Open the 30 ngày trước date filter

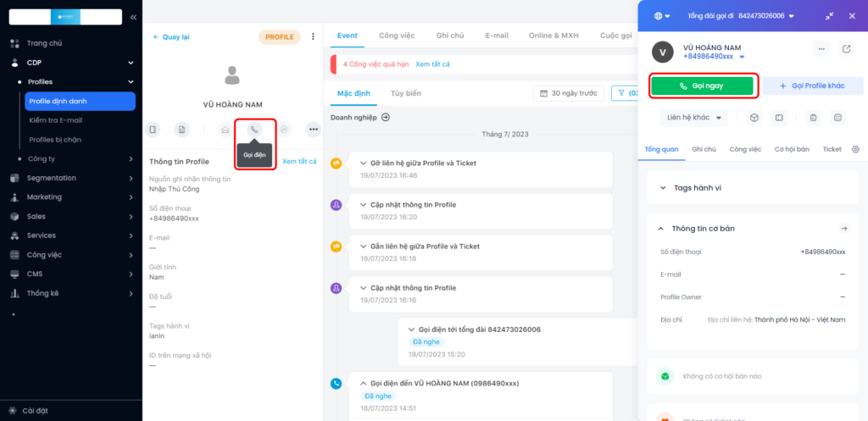567,93
